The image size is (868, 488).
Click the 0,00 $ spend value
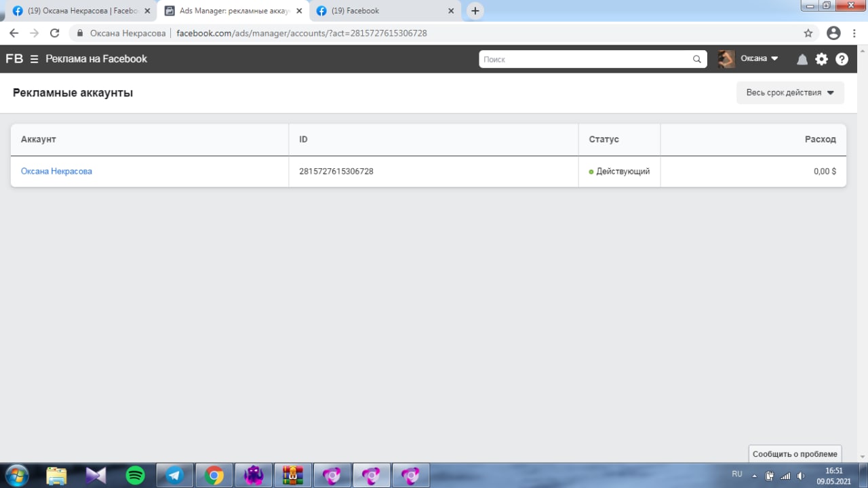(x=825, y=171)
